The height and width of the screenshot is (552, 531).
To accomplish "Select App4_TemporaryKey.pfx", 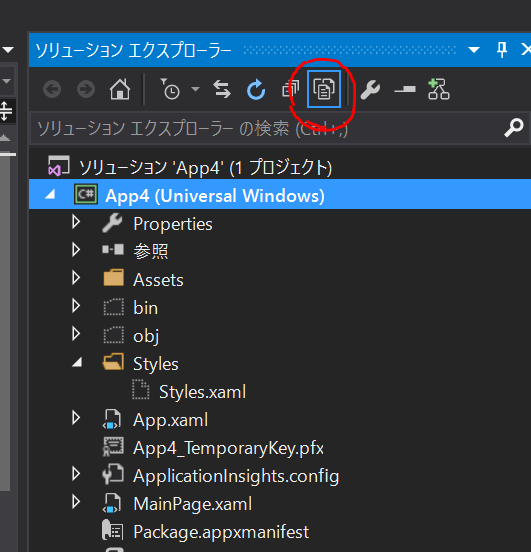I will pyautogui.click(x=228, y=448).
